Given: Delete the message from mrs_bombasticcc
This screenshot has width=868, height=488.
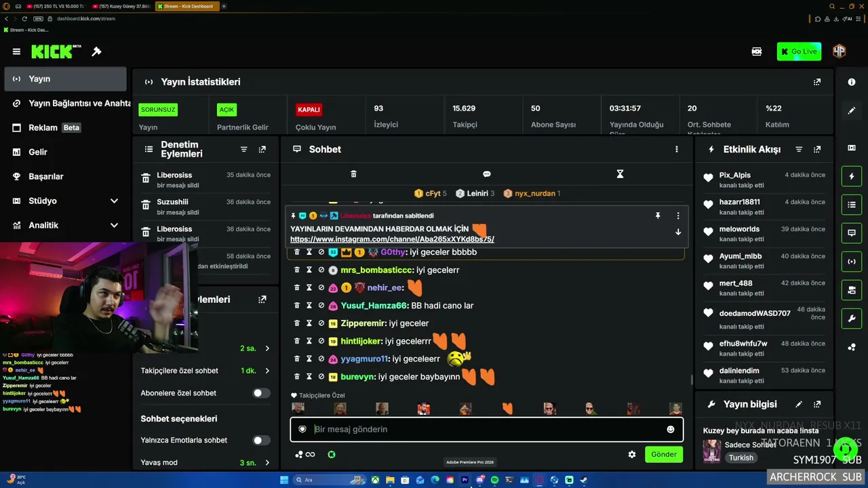Looking at the screenshot, I should click(x=296, y=270).
